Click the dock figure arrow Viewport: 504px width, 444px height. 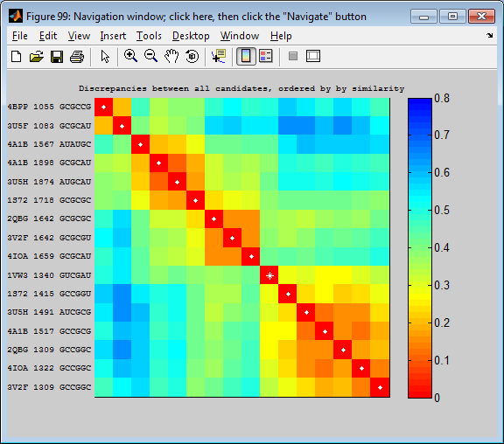[x=489, y=35]
